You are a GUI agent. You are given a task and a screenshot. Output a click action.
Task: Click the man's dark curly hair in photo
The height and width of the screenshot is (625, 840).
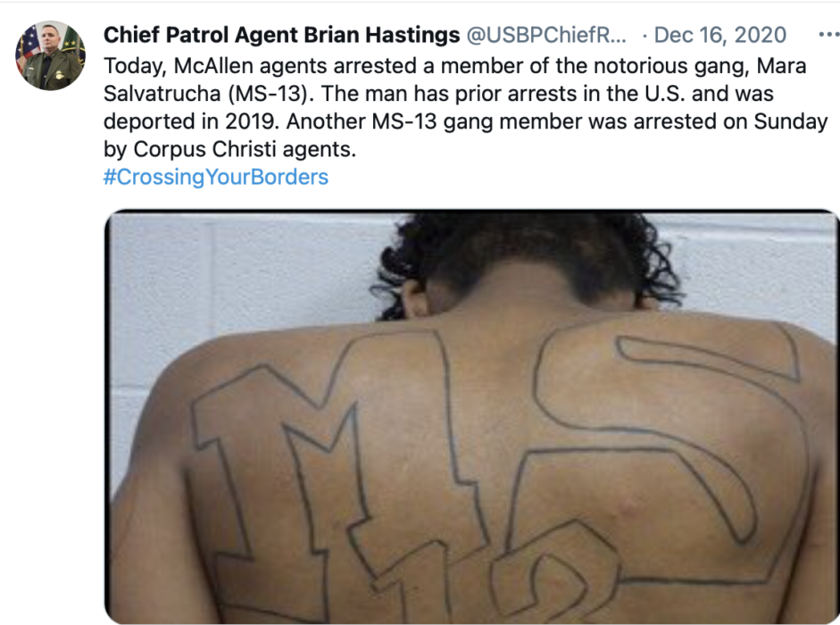pos(528,257)
